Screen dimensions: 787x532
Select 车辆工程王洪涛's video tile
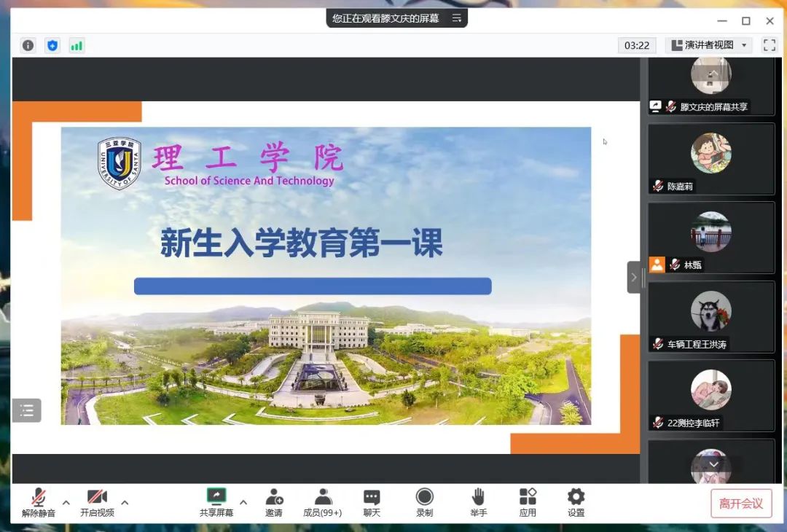point(711,317)
